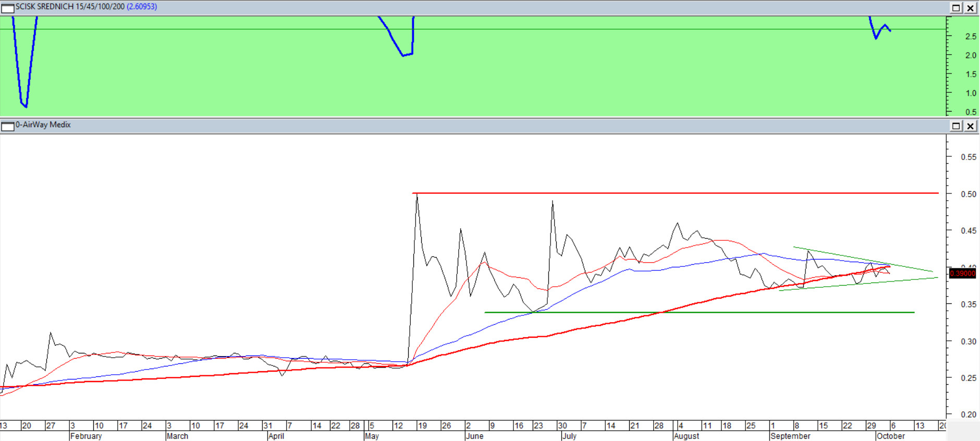Maximize the 0-AirWay Medix chart panel
Screen dimensions: 980x441
(x=956, y=126)
